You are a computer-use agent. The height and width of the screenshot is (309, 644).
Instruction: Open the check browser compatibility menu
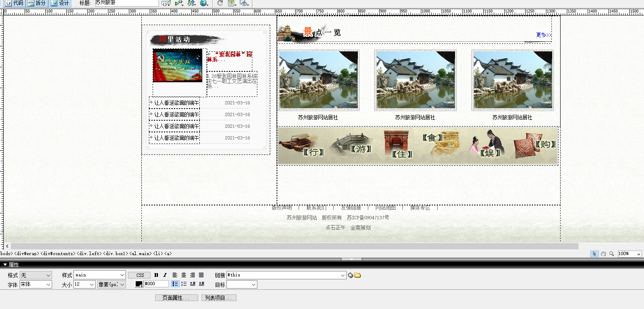click(166, 3)
